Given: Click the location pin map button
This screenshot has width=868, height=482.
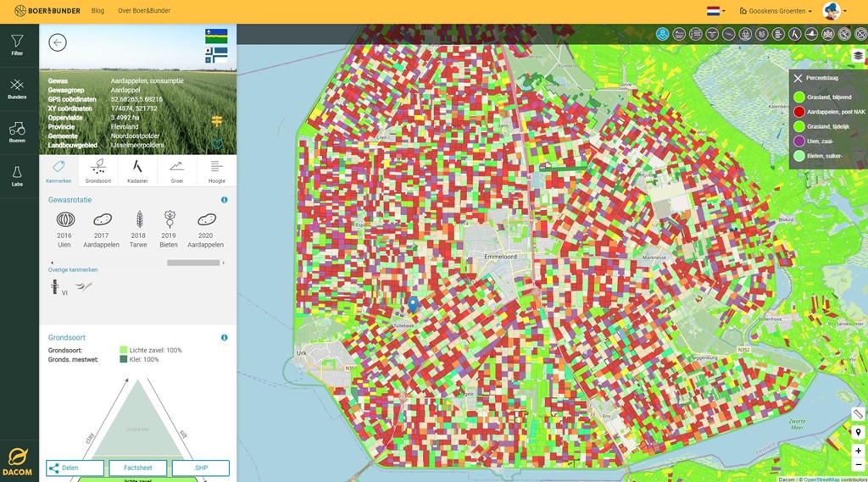Looking at the screenshot, I should pyautogui.click(x=858, y=433).
